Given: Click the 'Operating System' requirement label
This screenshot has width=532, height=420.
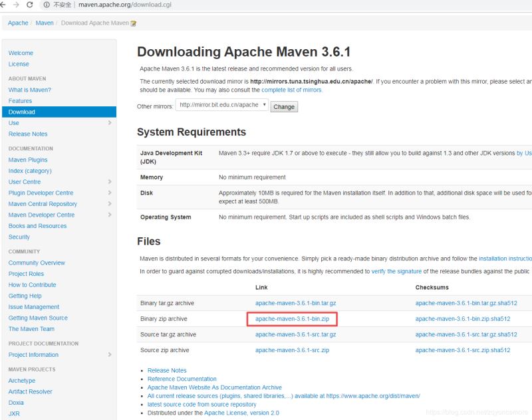Looking at the screenshot, I should click(166, 217).
